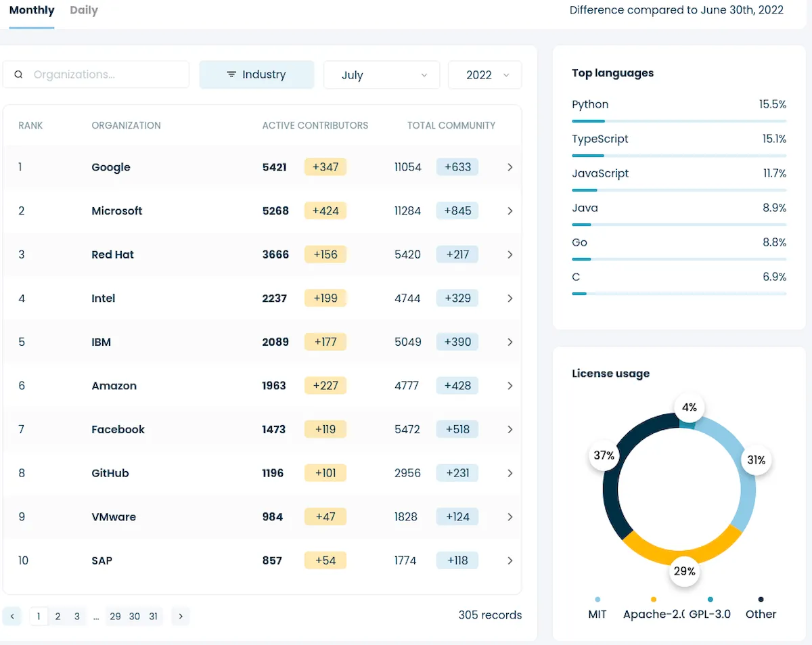This screenshot has height=645, width=812.
Task: Click the GPL-3.0 legend entry
Action: pyautogui.click(x=710, y=609)
